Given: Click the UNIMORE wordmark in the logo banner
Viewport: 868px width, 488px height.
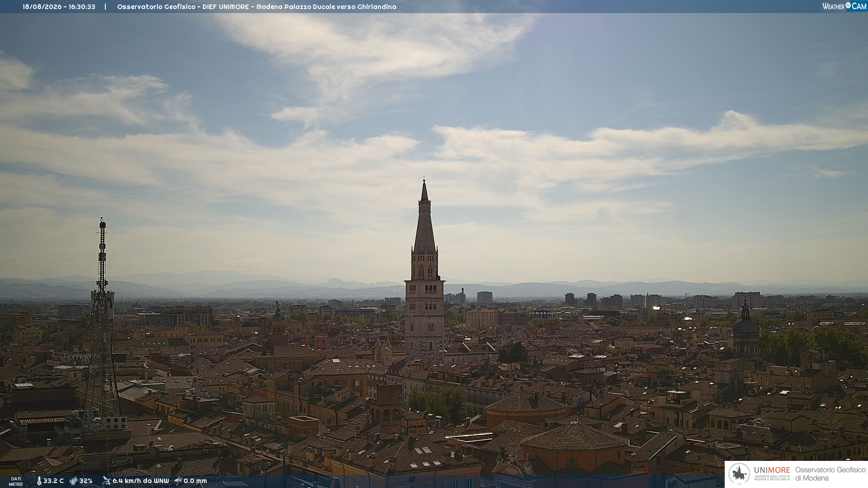Looking at the screenshot, I should tap(772, 470).
